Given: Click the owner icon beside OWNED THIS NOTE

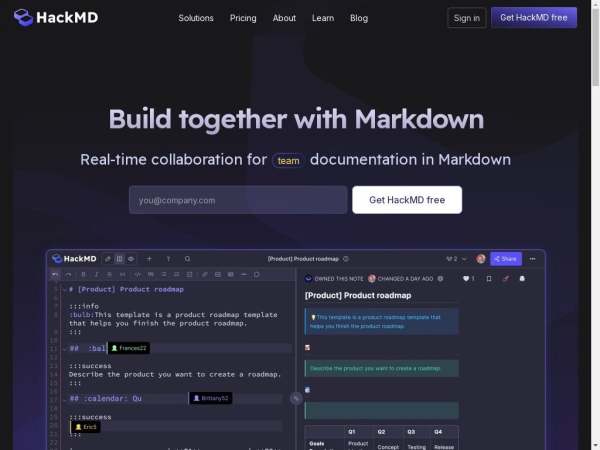Looking at the screenshot, I should (x=308, y=279).
